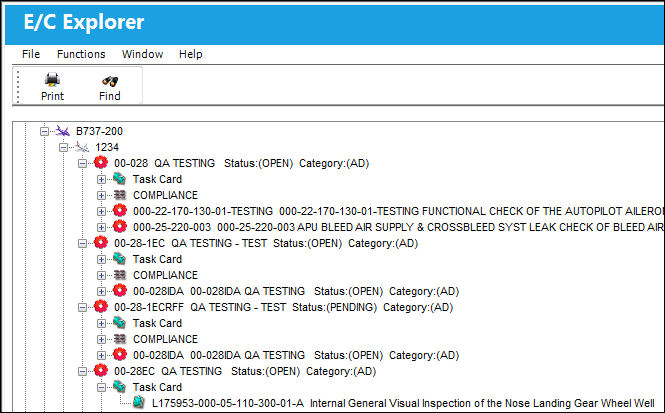
Task: Select the 1234 tree label
Action: pyautogui.click(x=107, y=148)
